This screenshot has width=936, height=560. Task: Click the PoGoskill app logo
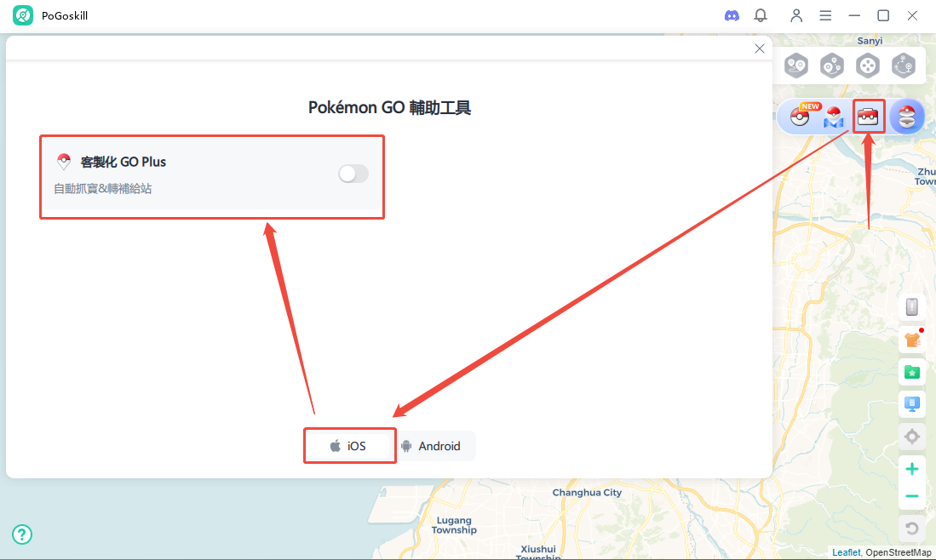[x=23, y=15]
